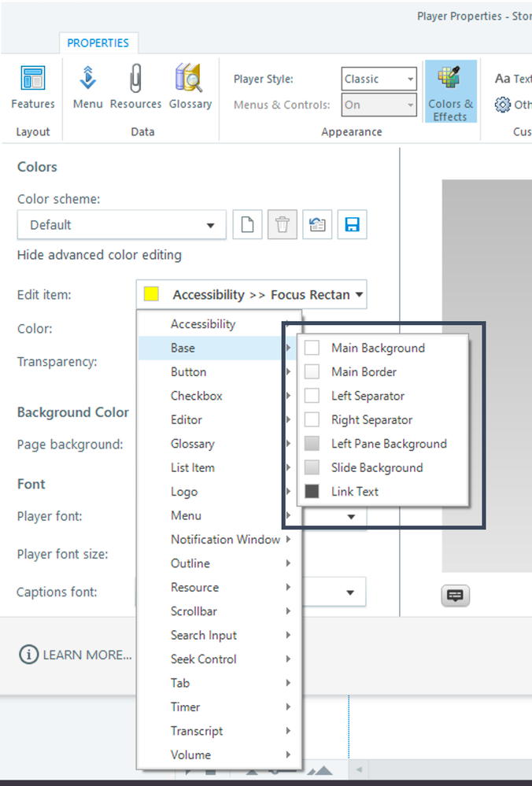Image resolution: width=532 pixels, height=786 pixels.
Task: Choose Main Border in the Base submenu
Action: pos(383,372)
